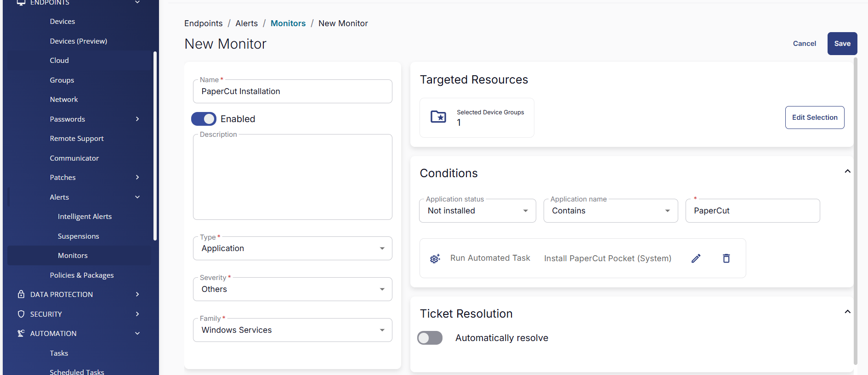Open Devices in the sidebar
Screen dimensions: 868x375
point(62,22)
